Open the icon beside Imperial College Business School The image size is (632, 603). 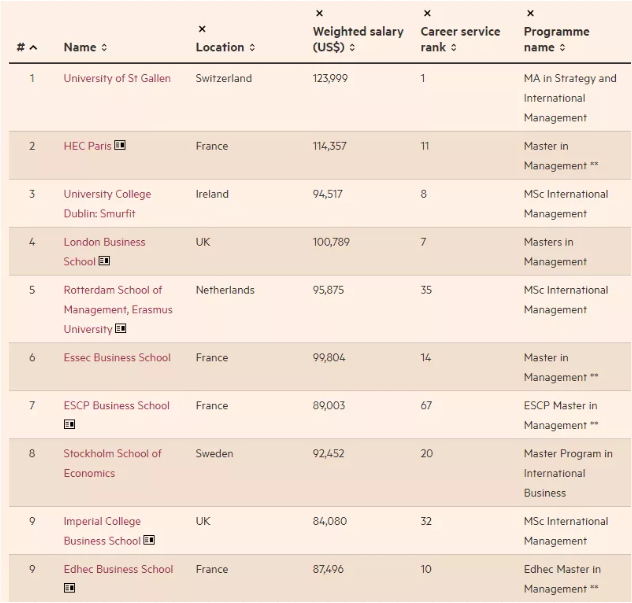(x=149, y=541)
